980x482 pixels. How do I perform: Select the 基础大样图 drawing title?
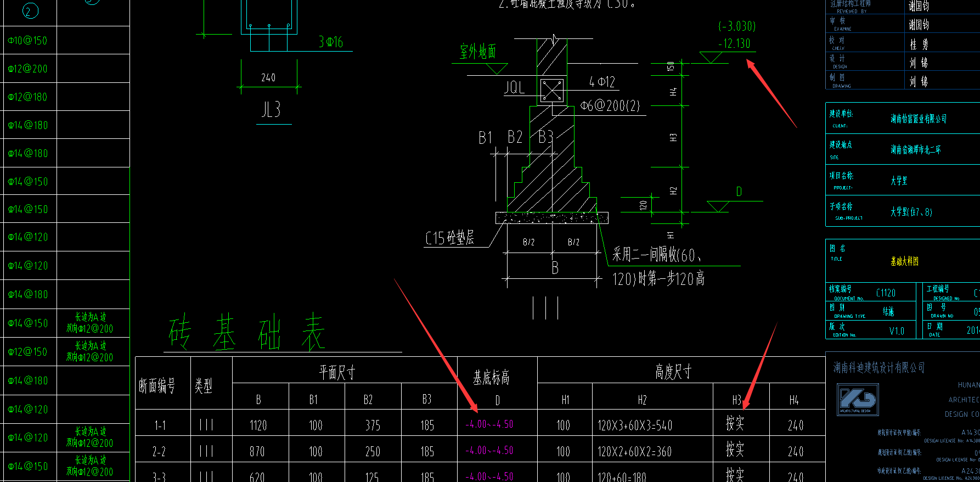pyautogui.click(x=905, y=261)
